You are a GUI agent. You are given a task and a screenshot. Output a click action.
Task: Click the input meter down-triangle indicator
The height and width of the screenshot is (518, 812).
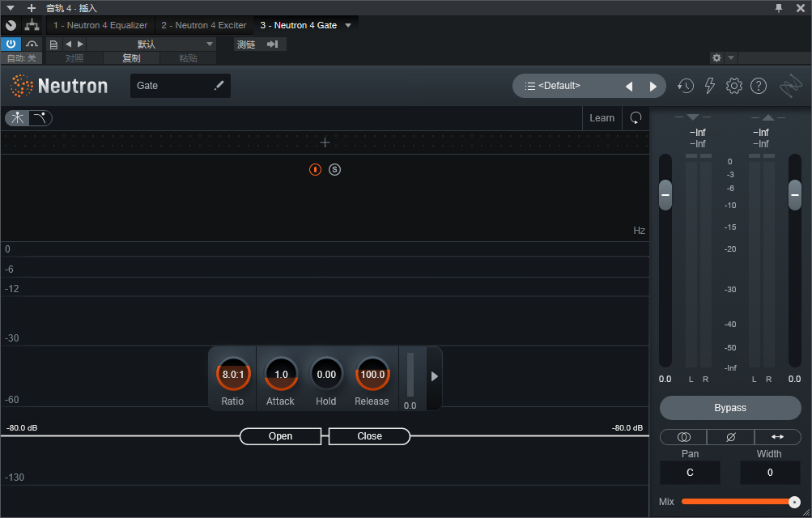point(693,117)
